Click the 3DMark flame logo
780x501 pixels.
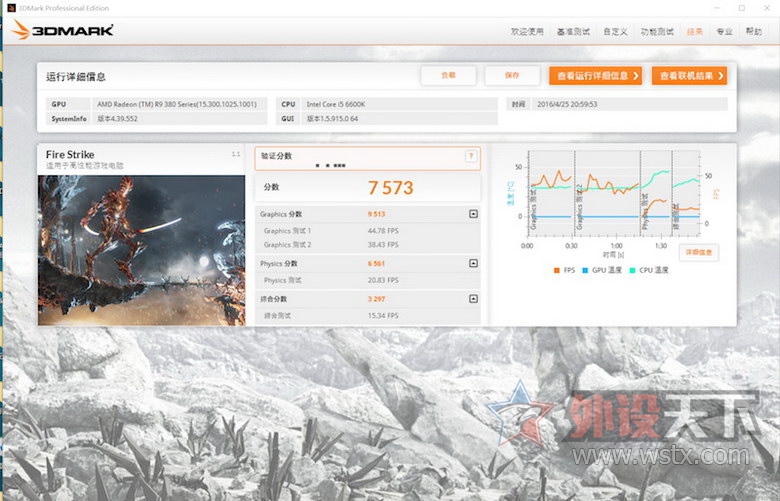click(21, 30)
